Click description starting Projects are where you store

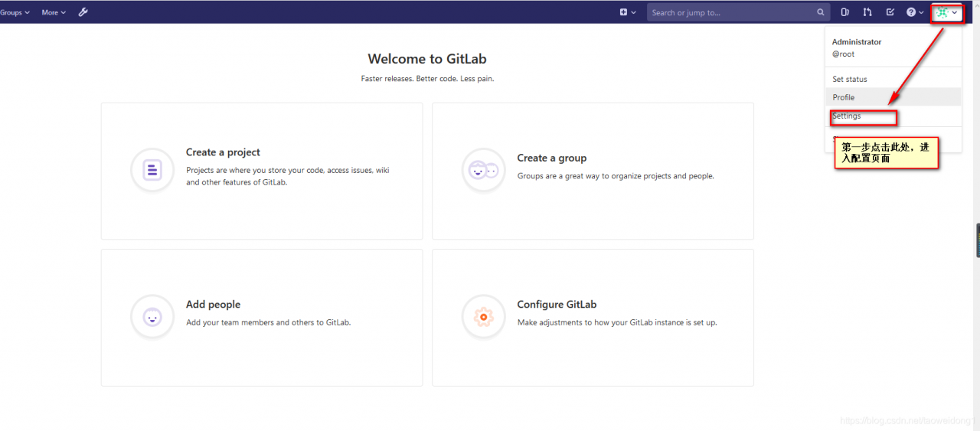[x=288, y=176]
